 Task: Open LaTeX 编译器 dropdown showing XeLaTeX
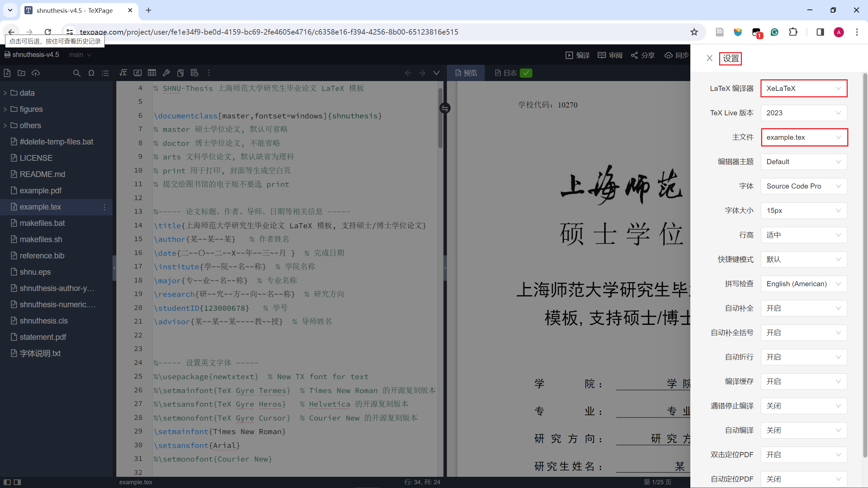[x=804, y=89]
